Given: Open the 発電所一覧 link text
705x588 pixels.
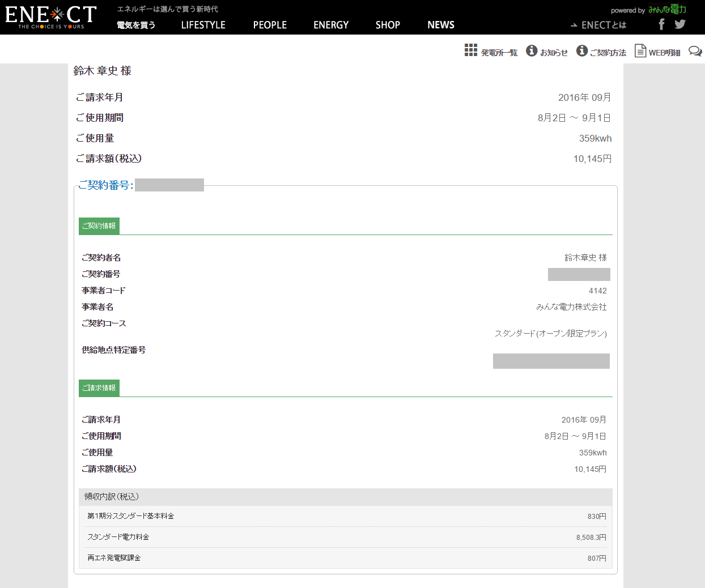Looking at the screenshot, I should point(499,53).
